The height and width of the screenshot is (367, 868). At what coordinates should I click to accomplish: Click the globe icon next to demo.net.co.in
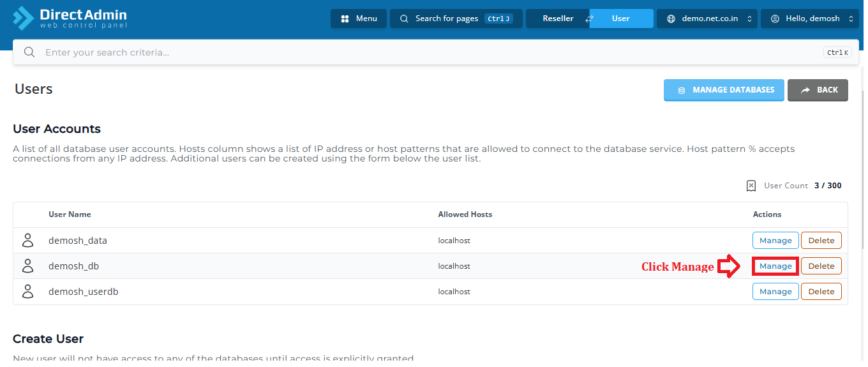point(671,19)
